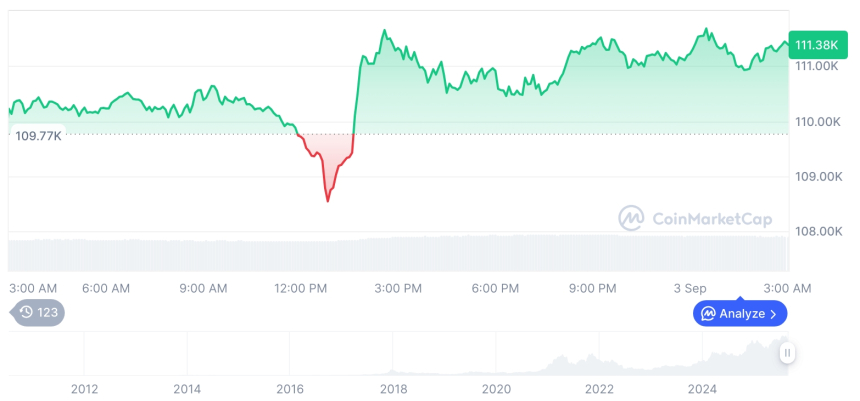Click the 109.77K opening price label

pyautogui.click(x=39, y=136)
